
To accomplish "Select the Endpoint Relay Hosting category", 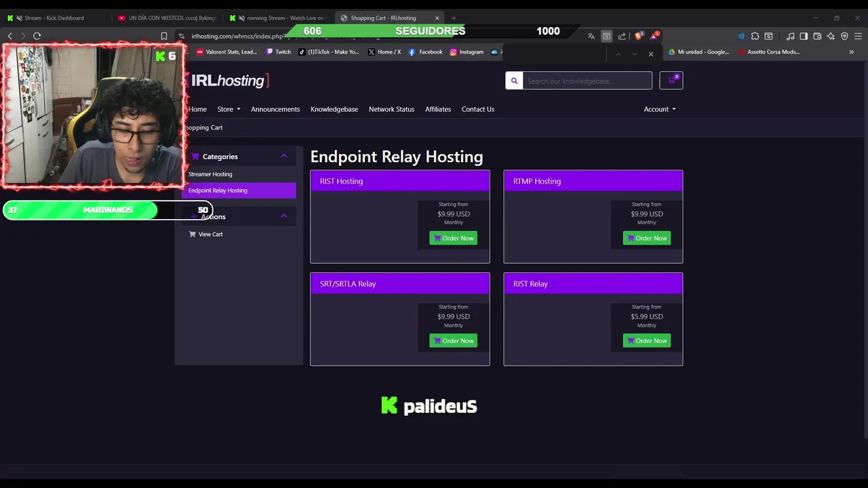I will coord(239,190).
